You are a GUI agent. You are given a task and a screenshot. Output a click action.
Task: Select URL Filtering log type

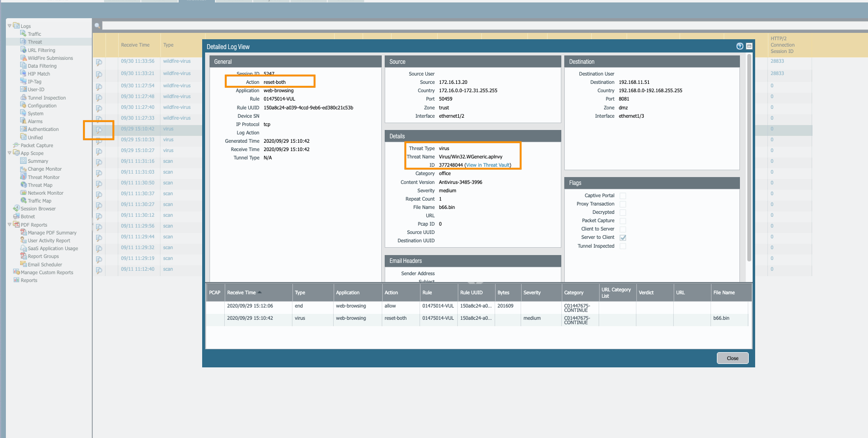[41, 50]
